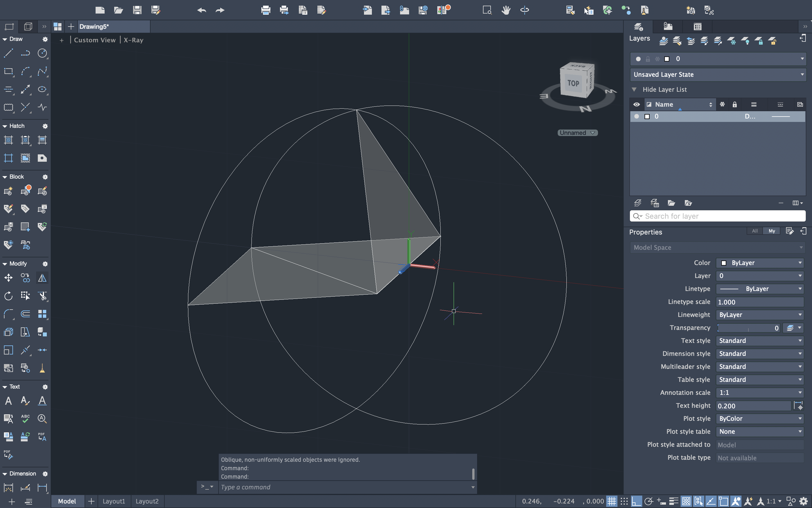Open the Lineweight dropdown
812x508 pixels.
760,315
